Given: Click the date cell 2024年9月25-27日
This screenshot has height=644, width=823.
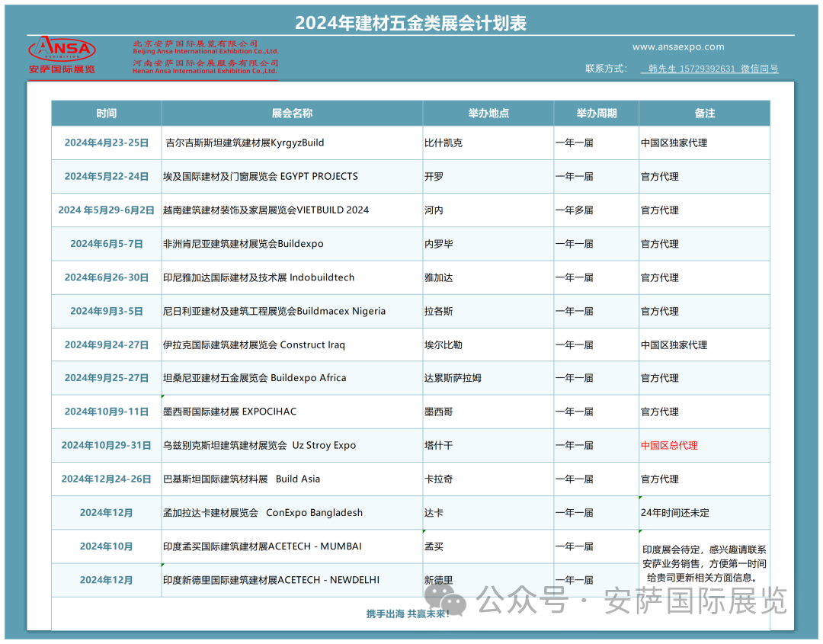Looking at the screenshot, I should 107,378.
